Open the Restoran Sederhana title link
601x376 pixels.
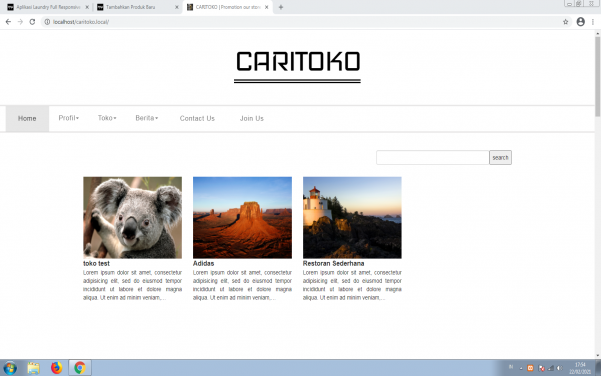coord(333,263)
